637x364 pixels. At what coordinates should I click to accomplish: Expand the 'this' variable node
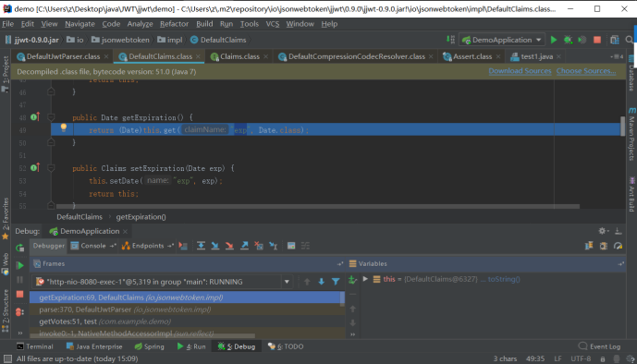[365, 279]
